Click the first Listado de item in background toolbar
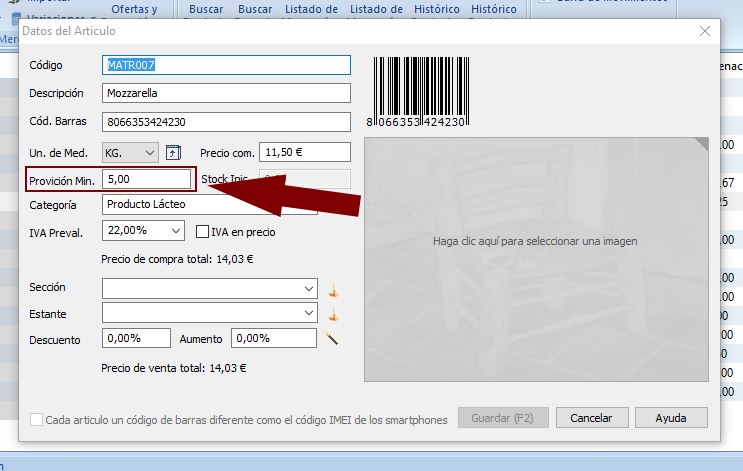 (x=311, y=9)
